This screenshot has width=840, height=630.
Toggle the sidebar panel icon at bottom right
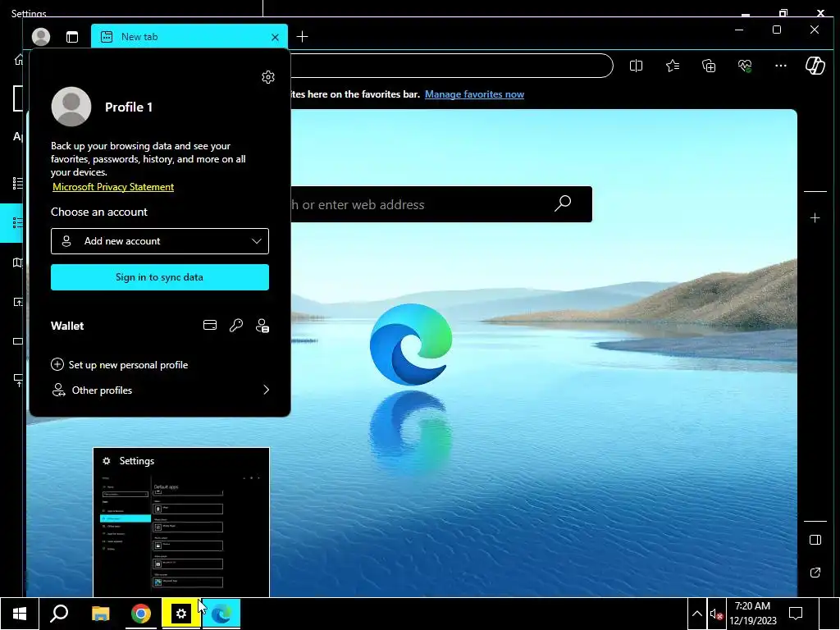(815, 540)
